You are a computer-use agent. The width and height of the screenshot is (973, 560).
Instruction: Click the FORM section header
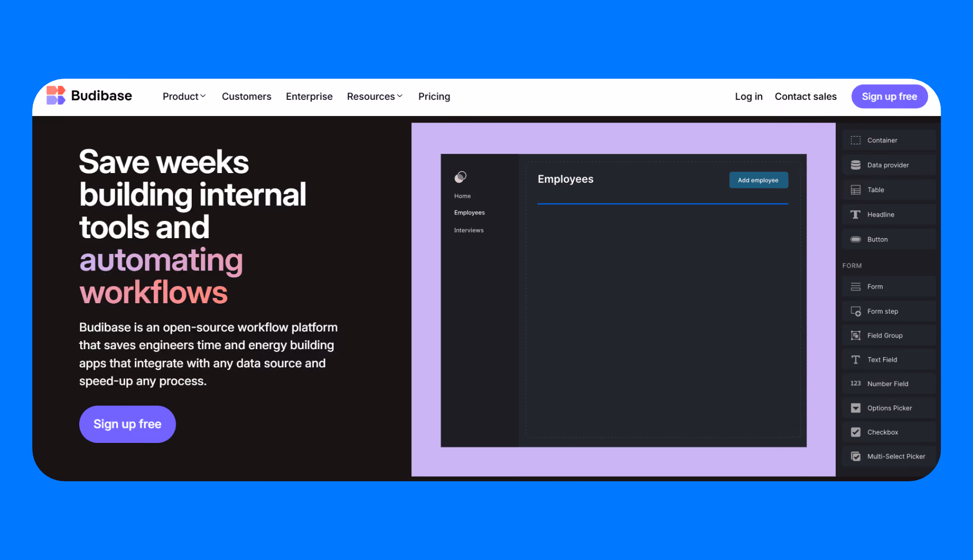pos(852,265)
